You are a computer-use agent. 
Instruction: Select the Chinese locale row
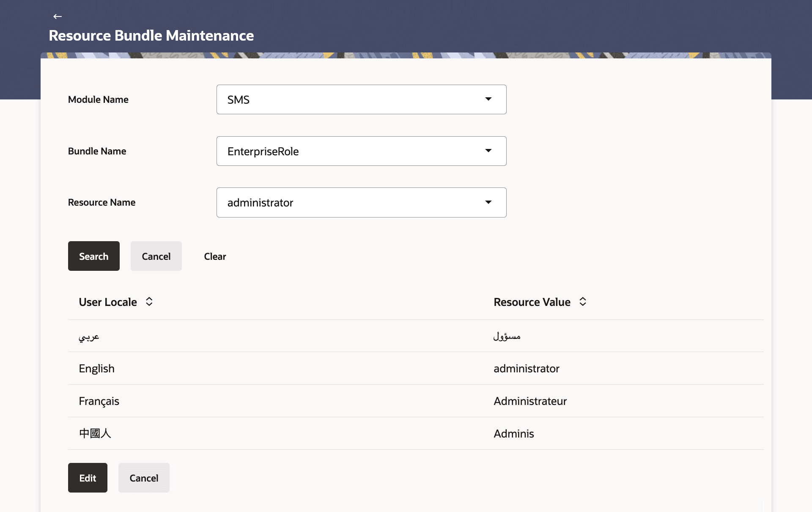(95, 433)
